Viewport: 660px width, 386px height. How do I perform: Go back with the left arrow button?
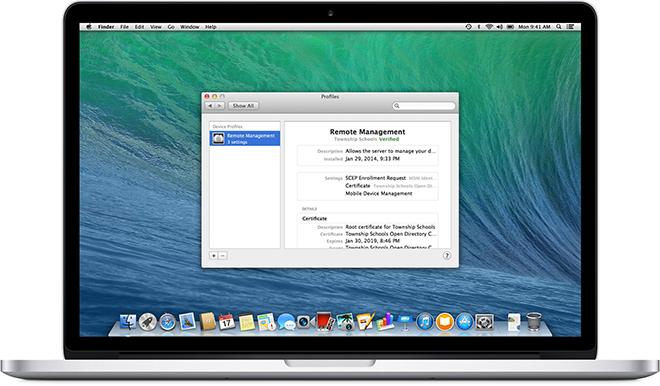pos(210,106)
